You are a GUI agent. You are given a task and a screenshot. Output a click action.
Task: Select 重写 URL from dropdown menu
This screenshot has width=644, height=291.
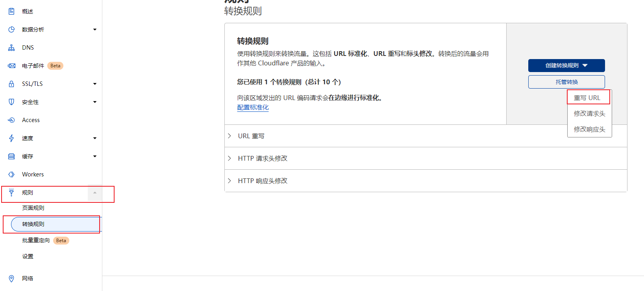click(587, 98)
